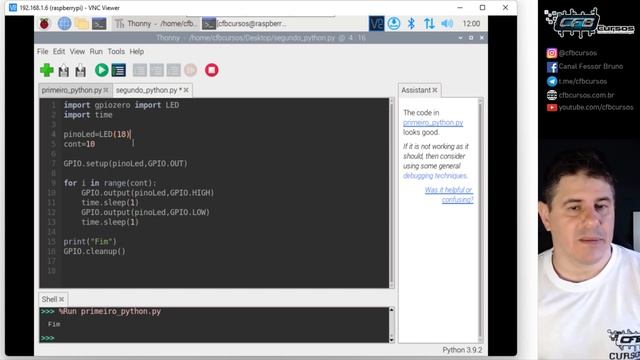The width and height of the screenshot is (640, 360).
Task: Click the Step out toolbar icon
Action: (173, 70)
